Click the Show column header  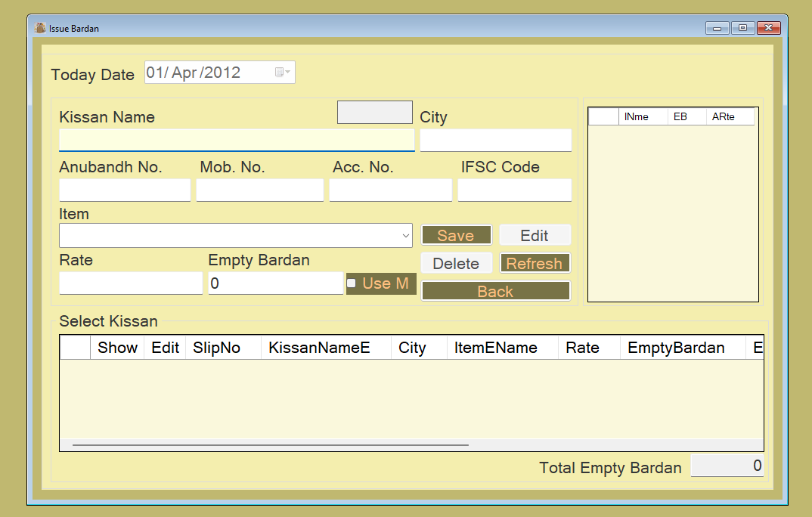[x=117, y=348]
